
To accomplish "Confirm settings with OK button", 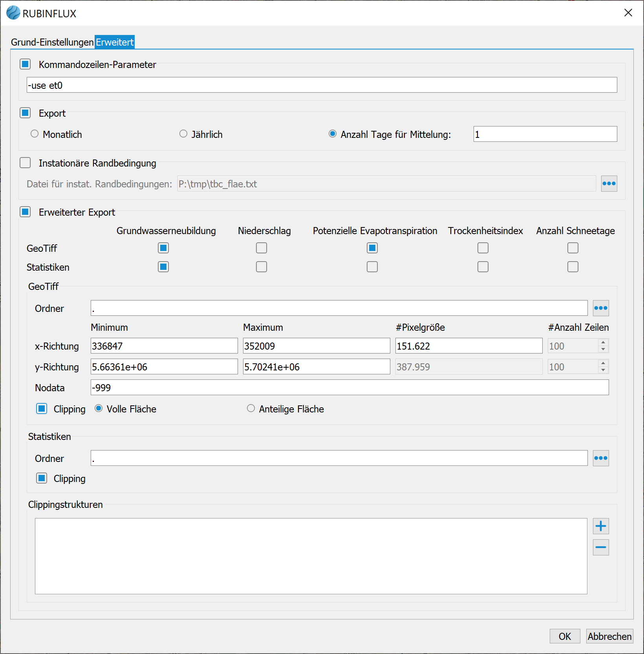I will (565, 636).
